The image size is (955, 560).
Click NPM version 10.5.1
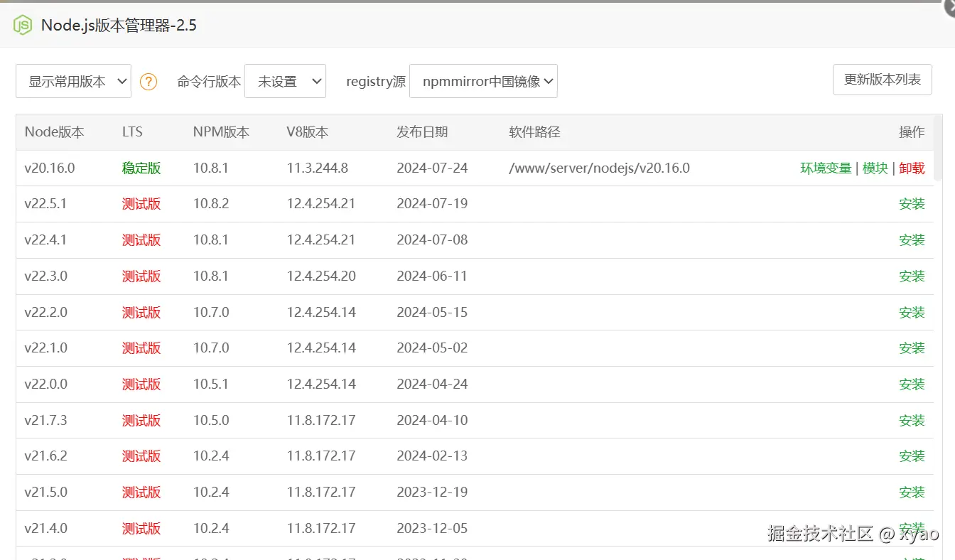click(x=211, y=384)
